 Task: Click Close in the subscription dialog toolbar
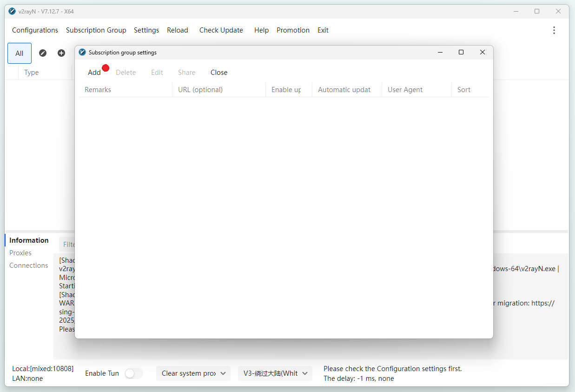(218, 73)
